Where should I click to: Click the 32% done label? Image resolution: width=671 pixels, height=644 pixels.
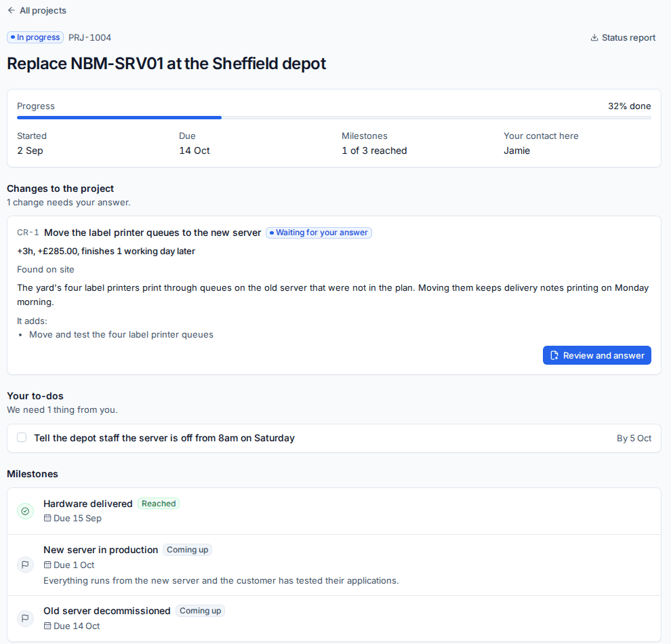point(630,106)
